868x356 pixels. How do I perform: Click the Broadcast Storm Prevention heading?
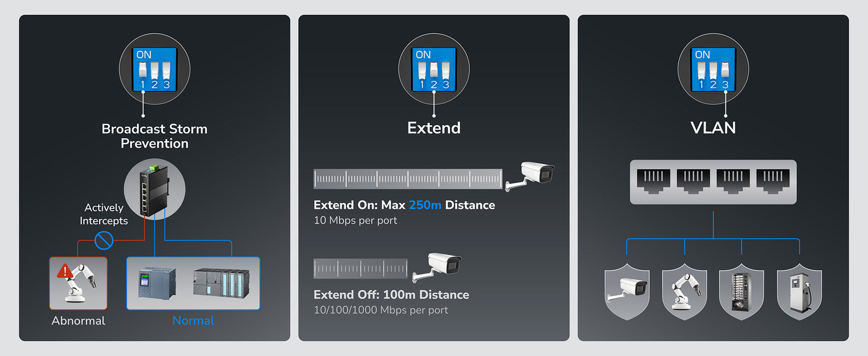click(154, 136)
